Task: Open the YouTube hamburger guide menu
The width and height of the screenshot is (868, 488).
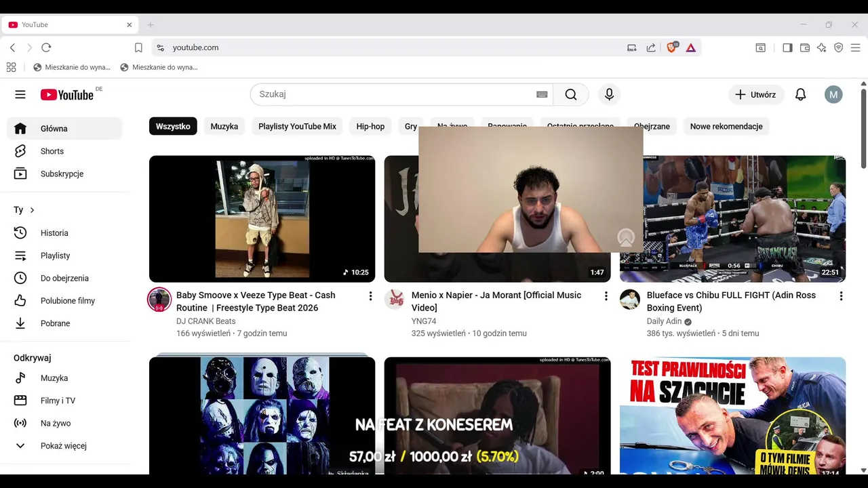Action: pyautogui.click(x=20, y=95)
